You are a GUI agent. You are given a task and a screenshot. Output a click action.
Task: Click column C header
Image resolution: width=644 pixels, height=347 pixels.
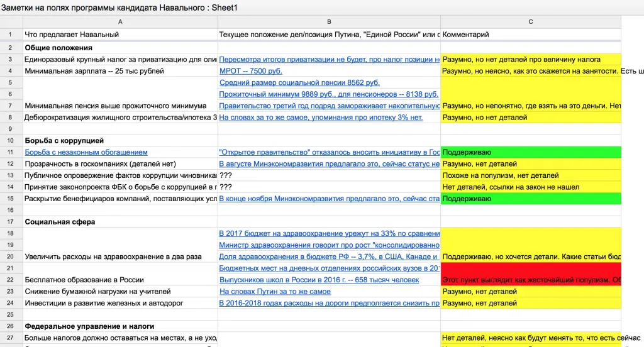pyautogui.click(x=530, y=22)
